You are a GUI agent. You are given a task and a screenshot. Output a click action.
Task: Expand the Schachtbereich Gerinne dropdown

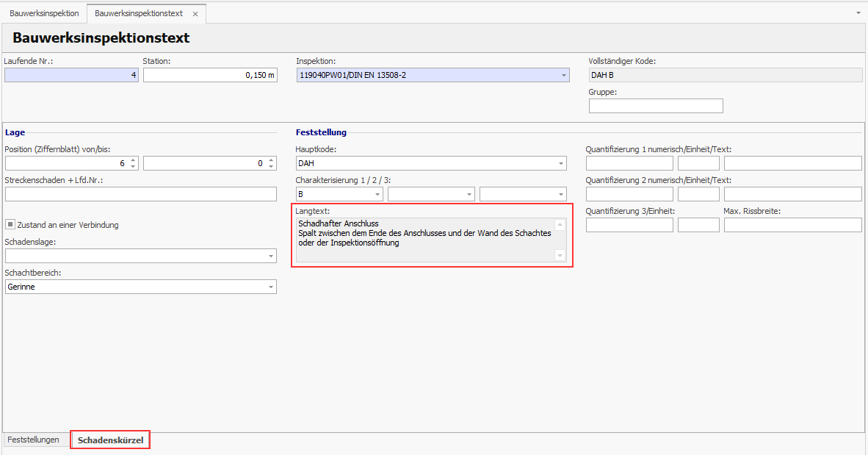pos(270,287)
